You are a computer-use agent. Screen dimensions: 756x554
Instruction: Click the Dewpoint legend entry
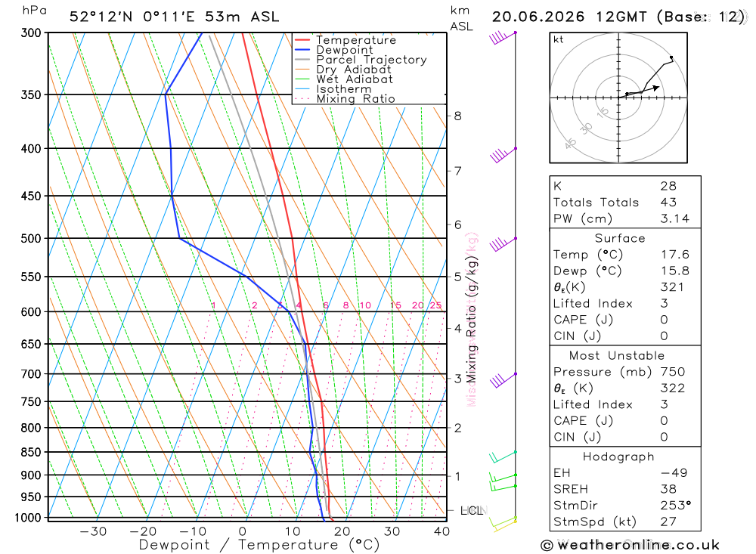[333, 50]
